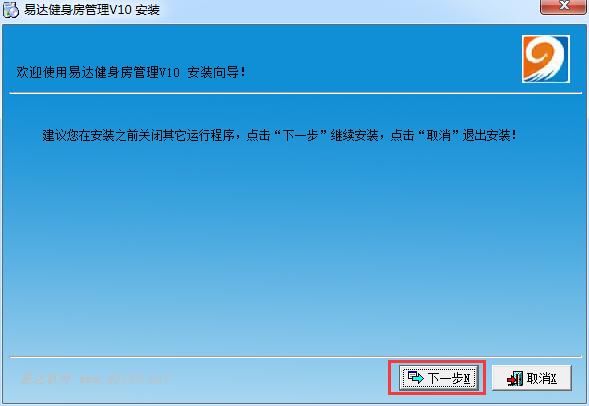Click the underlined N on the Next button
The image size is (589, 406).
point(467,379)
